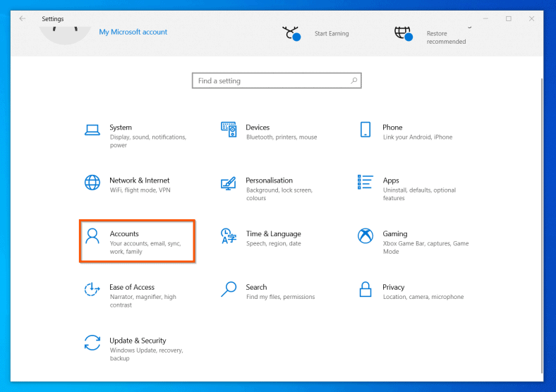Open the Search magnifier category icon
Viewport: 556px width, 392px height.
click(229, 289)
